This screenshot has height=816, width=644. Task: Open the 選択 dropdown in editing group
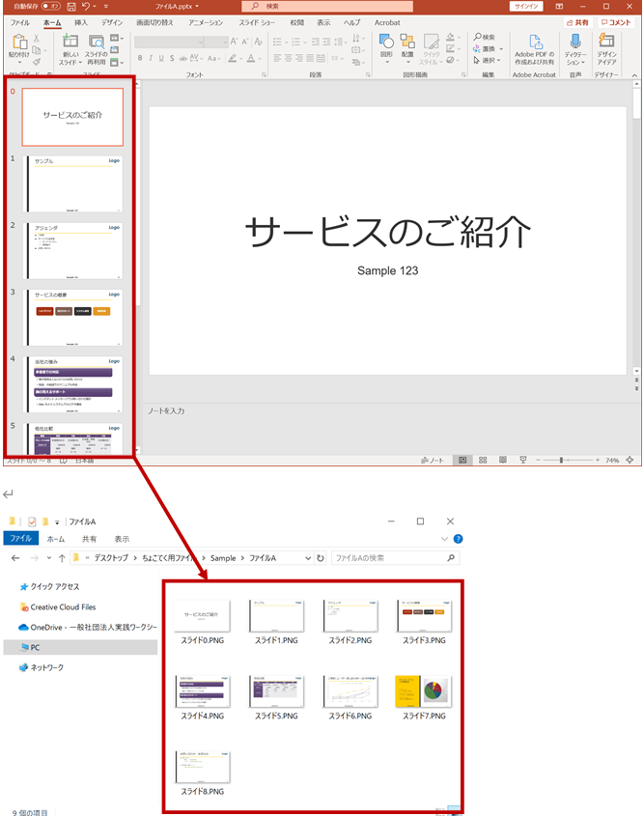pyautogui.click(x=488, y=60)
